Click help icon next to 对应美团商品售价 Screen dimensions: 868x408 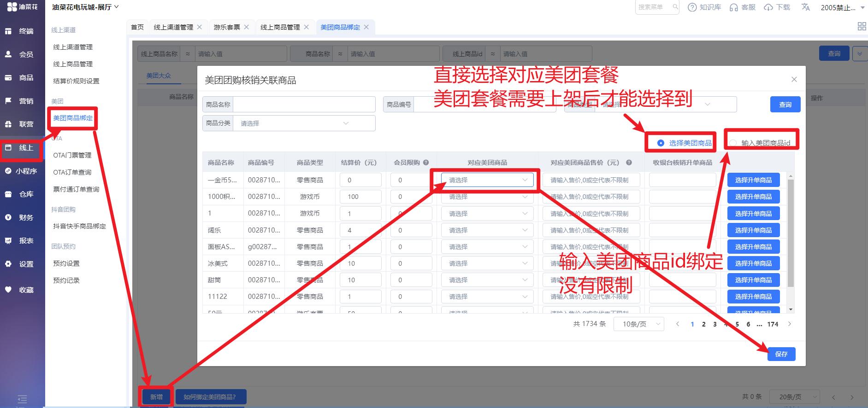[629, 163]
